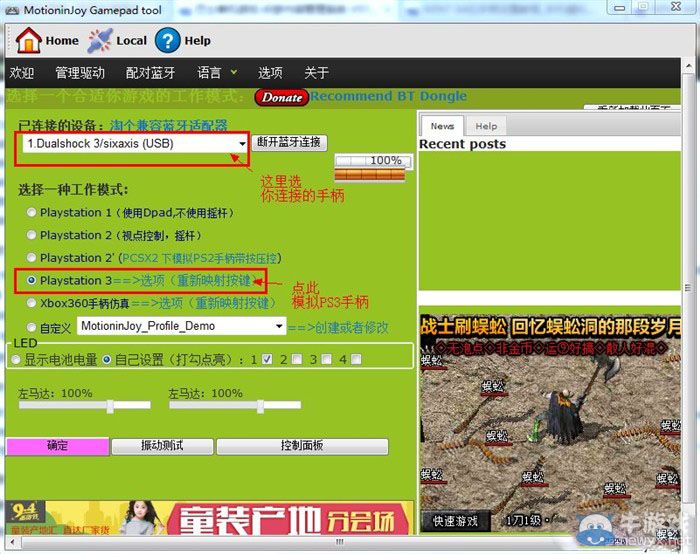Toggle LED 1 checkbox

pyautogui.click(x=267, y=359)
